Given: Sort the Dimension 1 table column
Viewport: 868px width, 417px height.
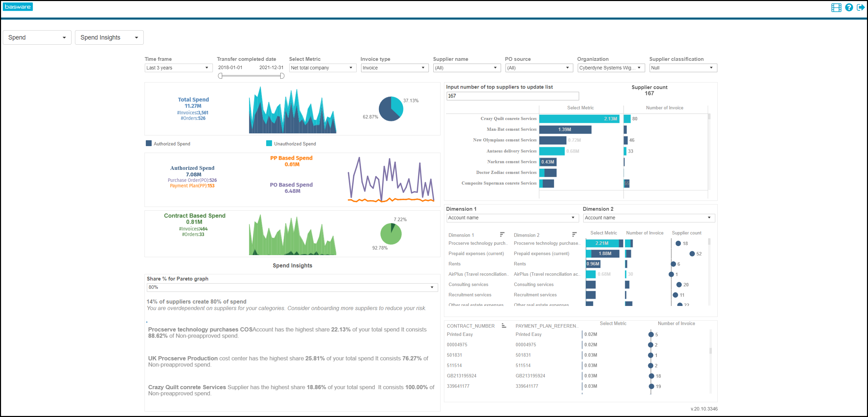Looking at the screenshot, I should [502, 234].
